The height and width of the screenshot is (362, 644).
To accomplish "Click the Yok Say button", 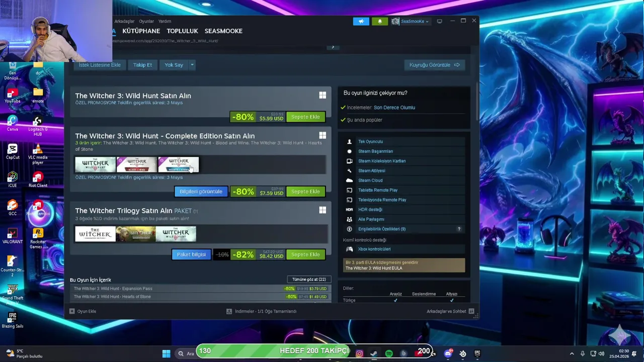I will pos(174,65).
